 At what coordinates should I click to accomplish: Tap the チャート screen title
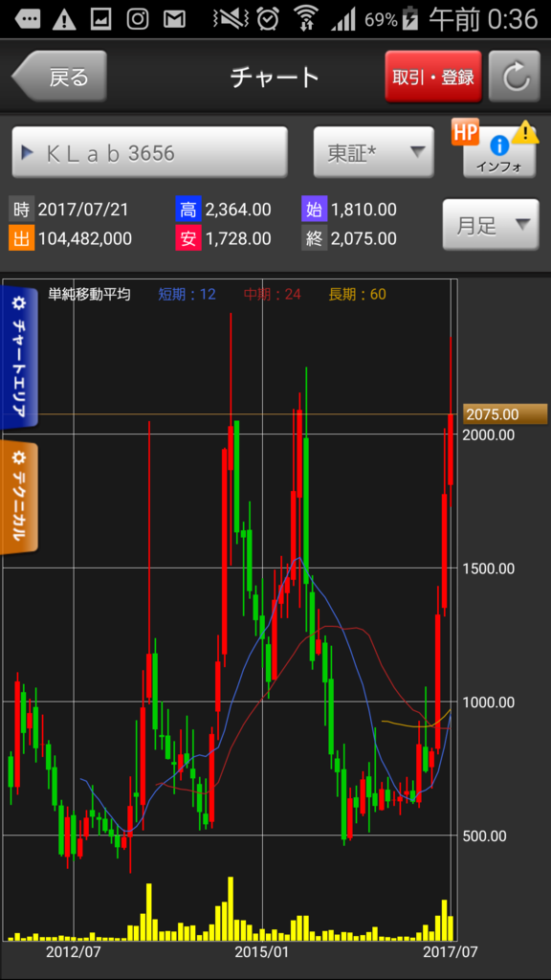pyautogui.click(x=275, y=78)
